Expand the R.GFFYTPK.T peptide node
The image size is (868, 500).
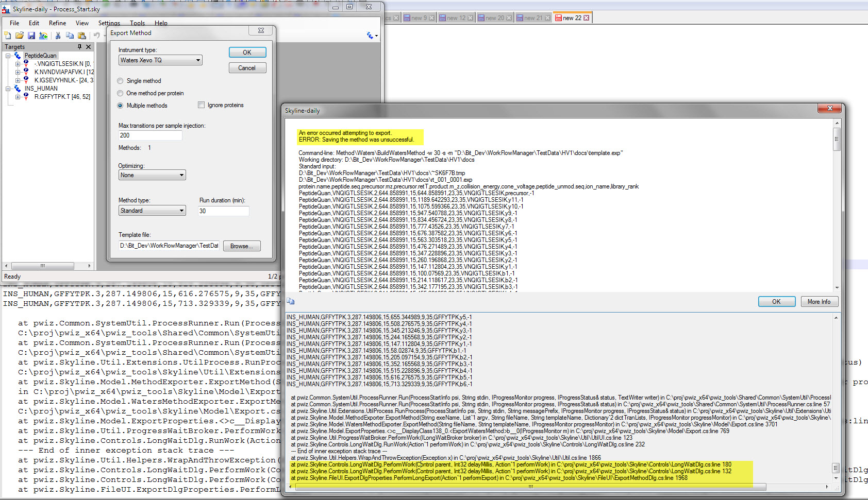tap(18, 97)
